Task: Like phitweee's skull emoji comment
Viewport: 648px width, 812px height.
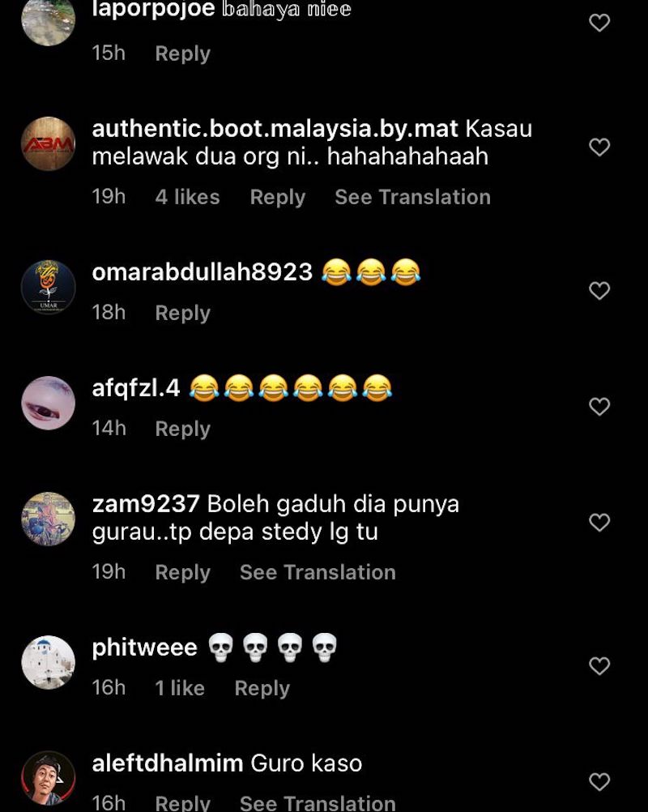Action: click(599, 665)
